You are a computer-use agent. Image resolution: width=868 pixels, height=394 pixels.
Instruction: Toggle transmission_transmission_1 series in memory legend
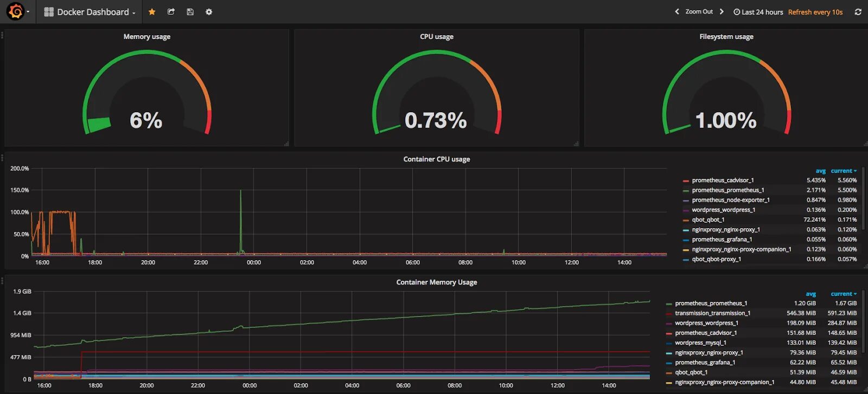[712, 313]
